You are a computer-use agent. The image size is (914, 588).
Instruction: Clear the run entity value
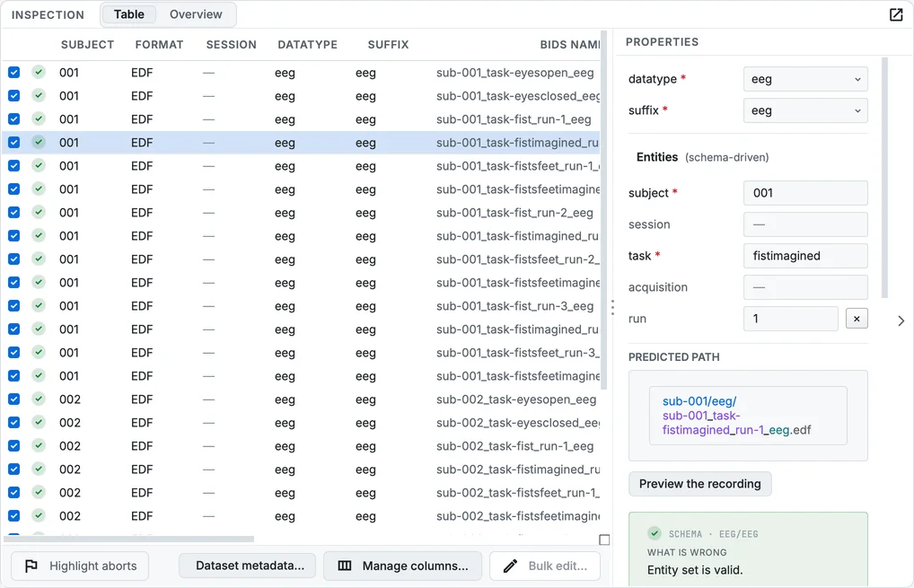857,319
